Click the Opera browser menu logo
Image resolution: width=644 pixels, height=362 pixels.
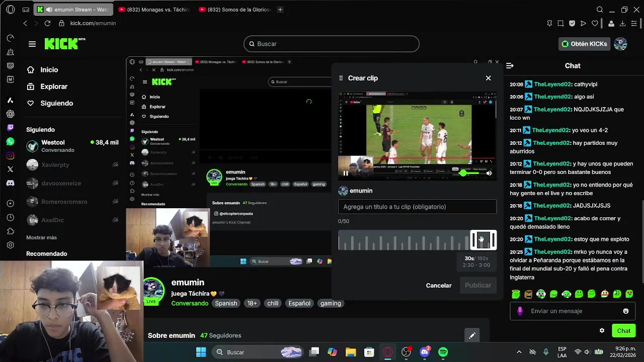(x=11, y=10)
